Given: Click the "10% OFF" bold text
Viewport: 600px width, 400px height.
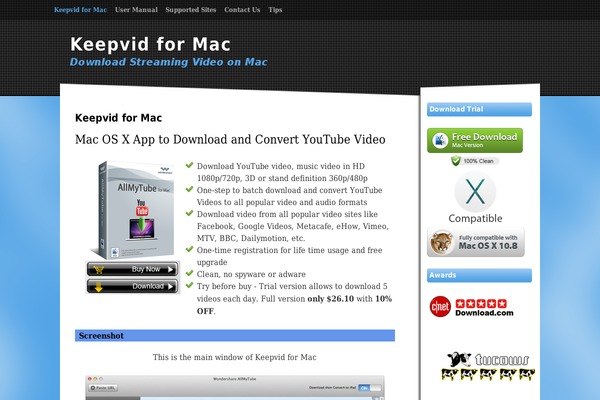Looking at the screenshot, I should (294, 305).
